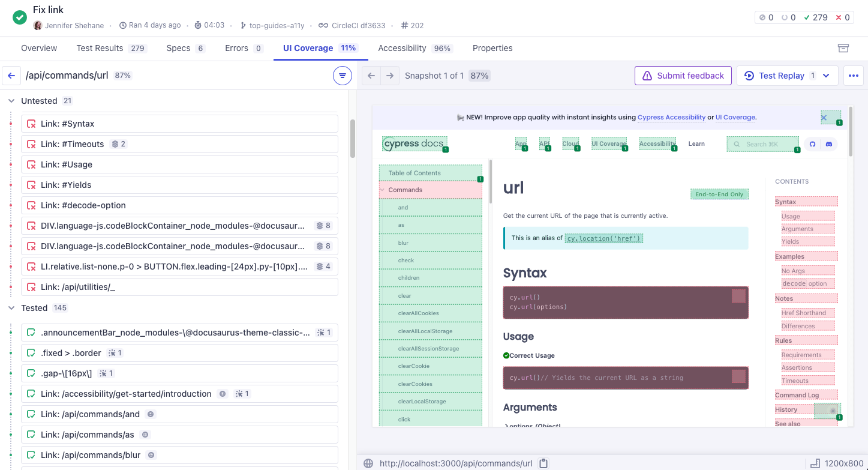Click the archive icon at top right
The width and height of the screenshot is (868, 470).
(x=843, y=48)
